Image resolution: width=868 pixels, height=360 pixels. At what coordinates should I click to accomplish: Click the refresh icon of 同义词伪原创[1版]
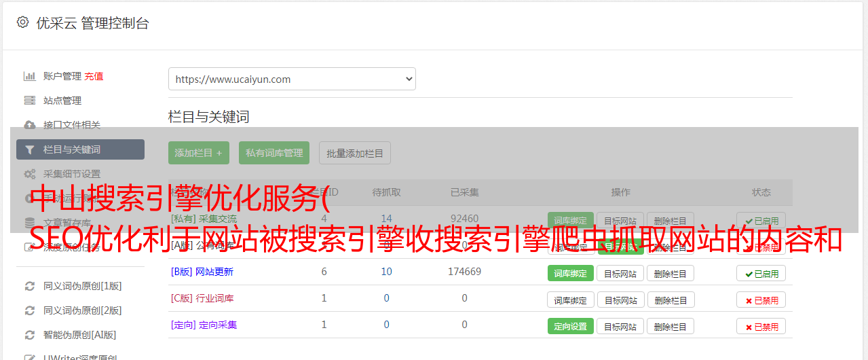tap(29, 286)
